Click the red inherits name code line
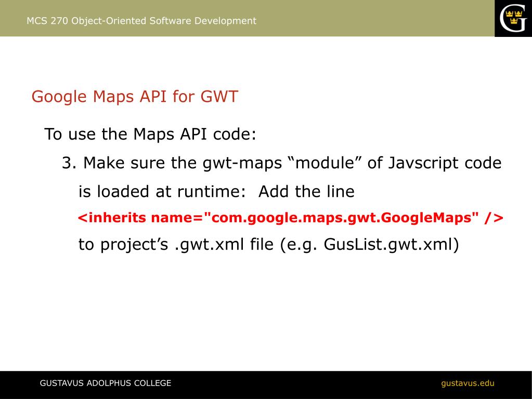 [x=291, y=217]
